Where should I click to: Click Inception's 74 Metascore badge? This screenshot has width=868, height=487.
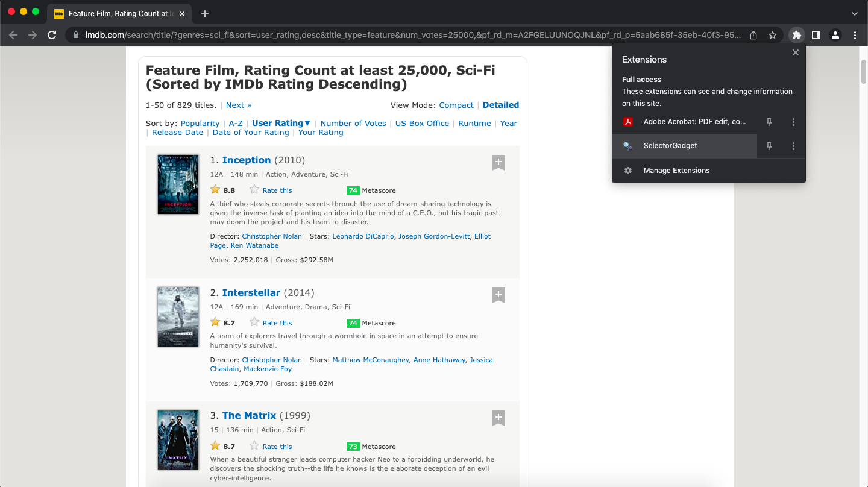pyautogui.click(x=353, y=190)
